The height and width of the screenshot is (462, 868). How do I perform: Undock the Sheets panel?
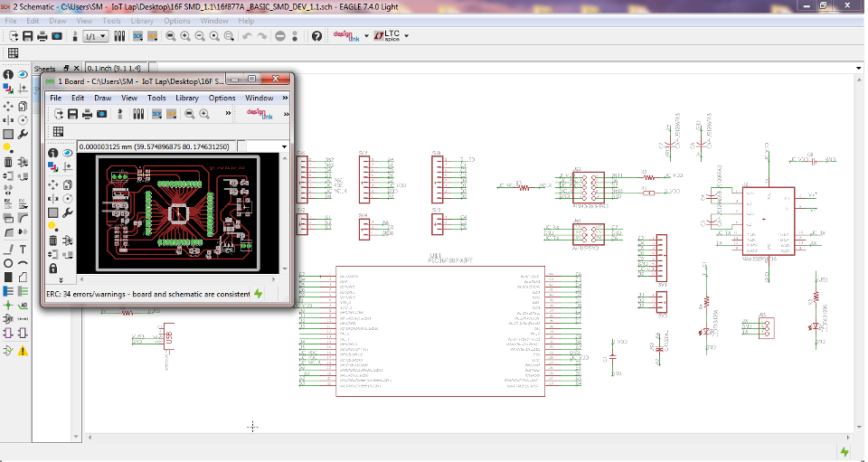pos(66,68)
